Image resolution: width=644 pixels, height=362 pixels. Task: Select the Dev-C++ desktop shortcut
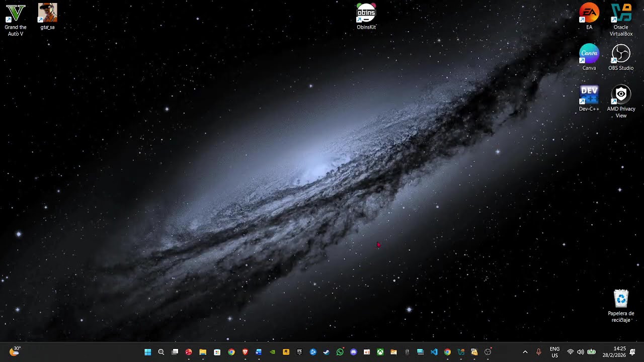(589, 98)
